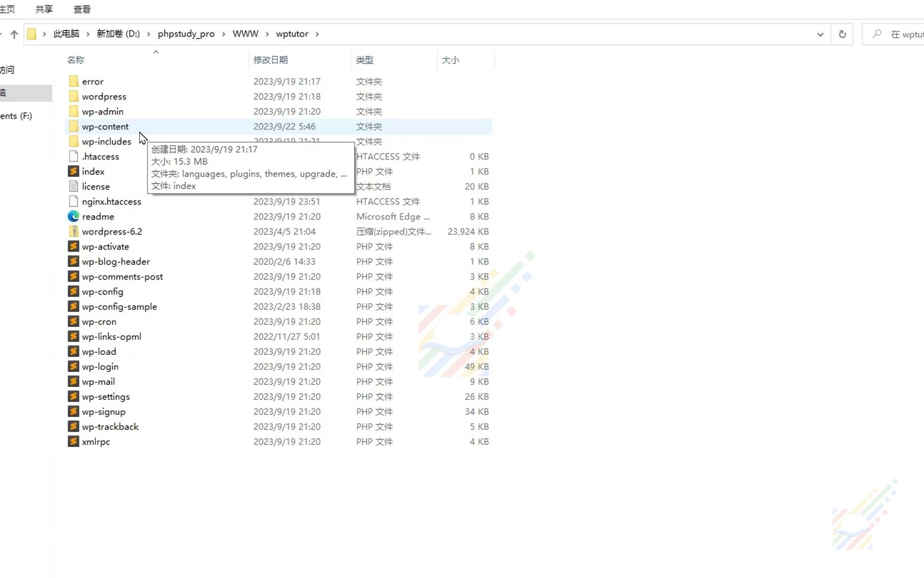924x578 pixels.
Task: Select the ents (F:) drive in sidebar
Action: click(16, 116)
